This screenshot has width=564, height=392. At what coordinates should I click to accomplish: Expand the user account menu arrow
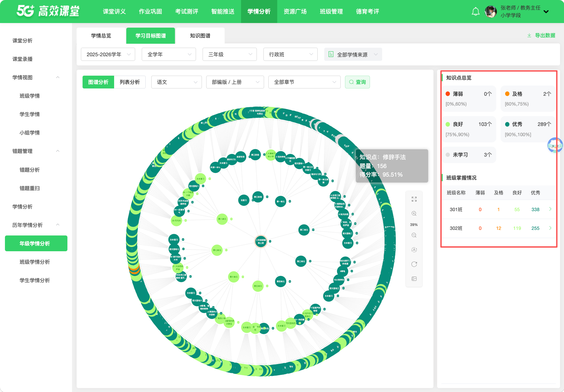[x=546, y=12]
